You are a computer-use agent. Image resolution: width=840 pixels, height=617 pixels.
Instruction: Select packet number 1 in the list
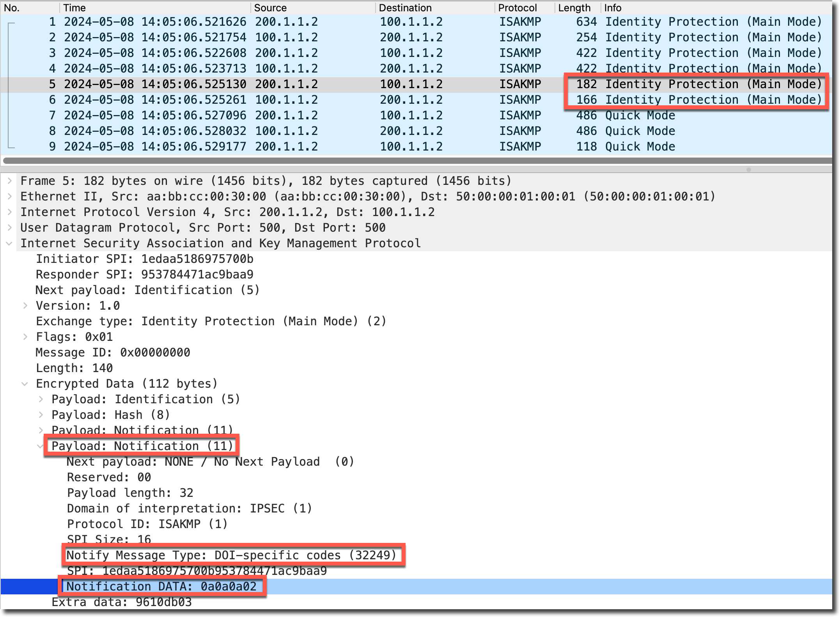point(273,22)
